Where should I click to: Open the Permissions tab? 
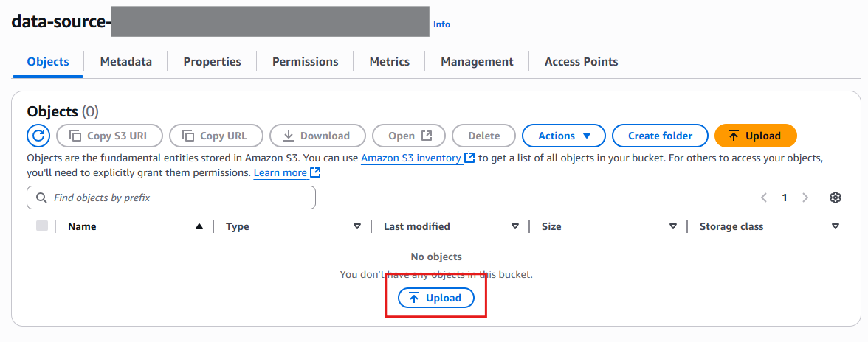coord(305,62)
